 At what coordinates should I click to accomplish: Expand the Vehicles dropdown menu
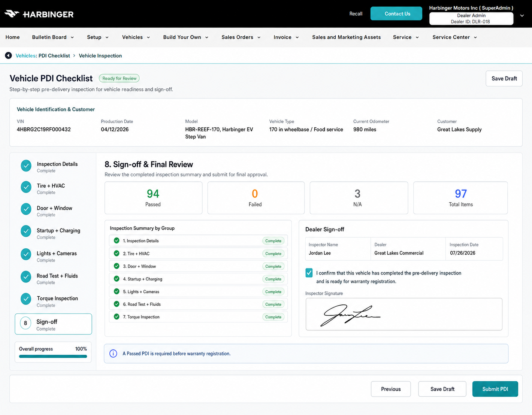click(x=136, y=37)
